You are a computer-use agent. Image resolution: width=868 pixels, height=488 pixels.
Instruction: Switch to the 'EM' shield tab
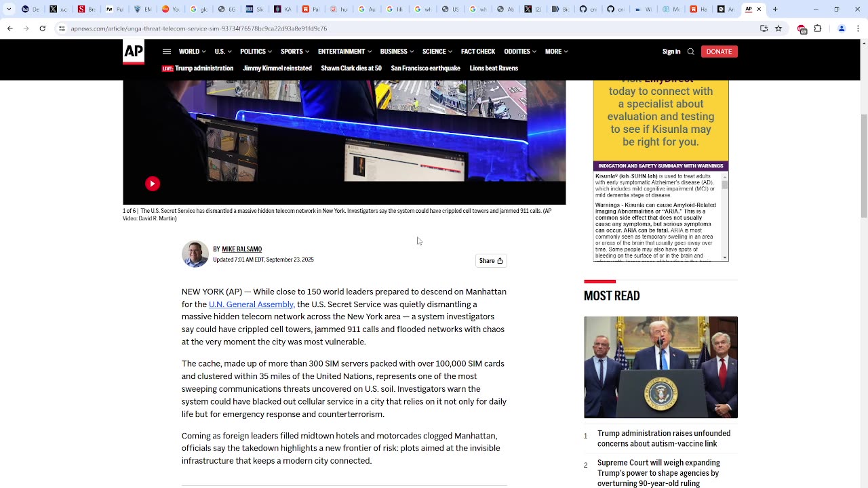(x=143, y=9)
